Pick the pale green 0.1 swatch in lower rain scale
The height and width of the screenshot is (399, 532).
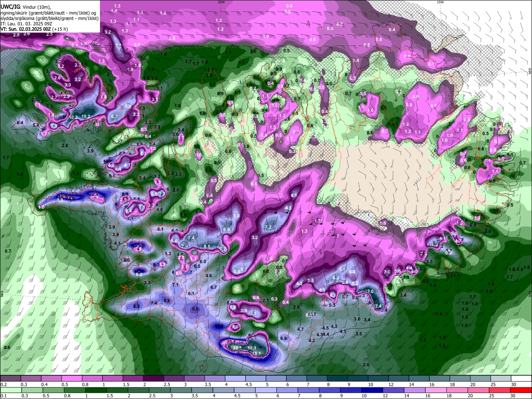(x=10, y=390)
